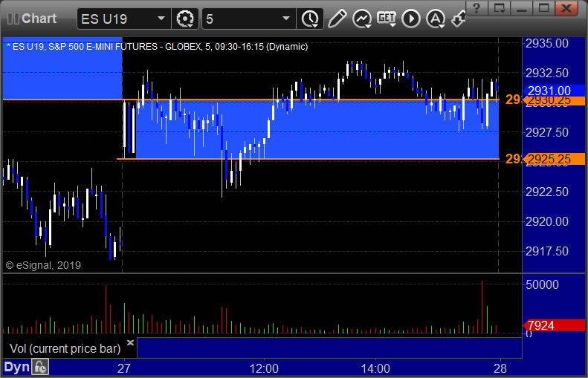Close the Vol (current price bar) panel

click(131, 342)
